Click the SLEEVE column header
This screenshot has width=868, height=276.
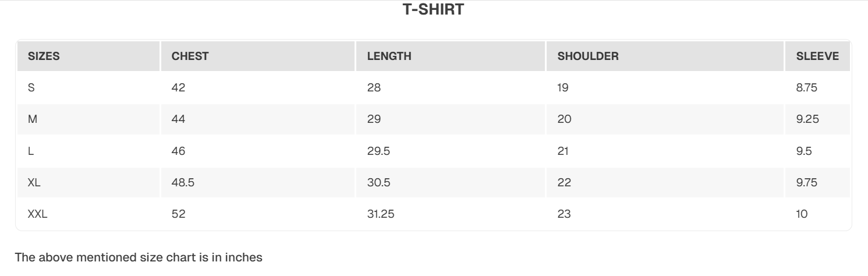pos(817,56)
